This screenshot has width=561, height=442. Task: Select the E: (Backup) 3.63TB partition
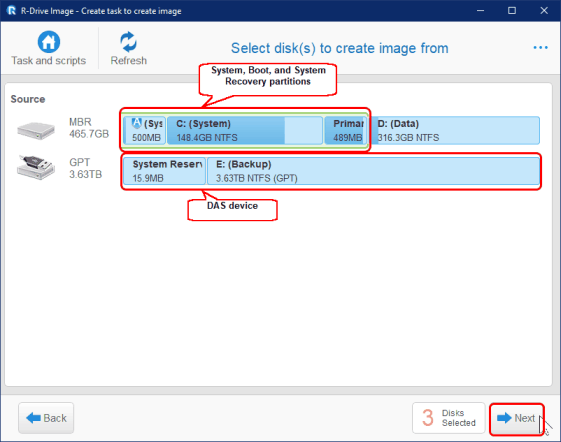coord(373,171)
